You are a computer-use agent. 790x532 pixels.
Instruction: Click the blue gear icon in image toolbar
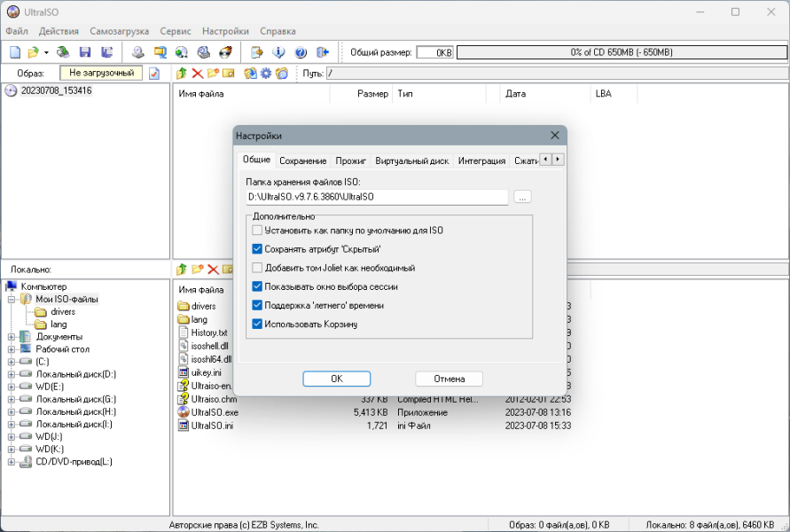pos(266,74)
